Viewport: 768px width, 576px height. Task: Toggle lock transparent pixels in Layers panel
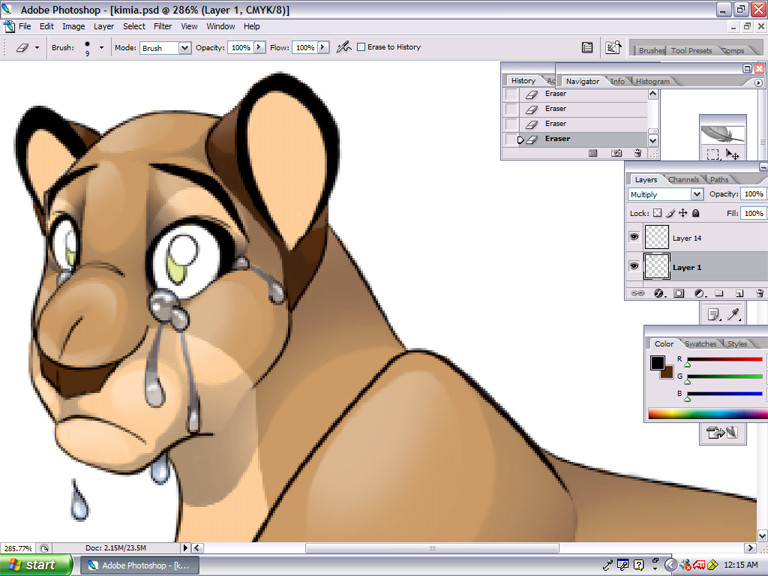658,213
